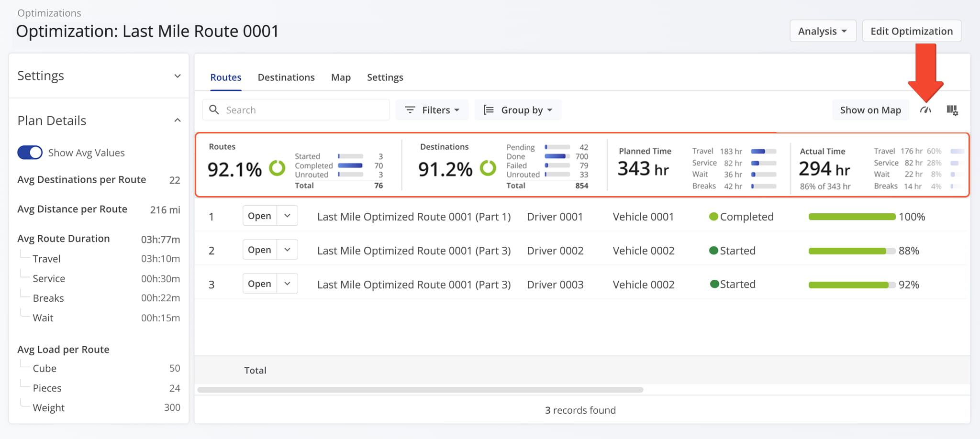Click the Actual Time 294 hr value
Image resolution: width=980 pixels, height=439 pixels.
[824, 169]
